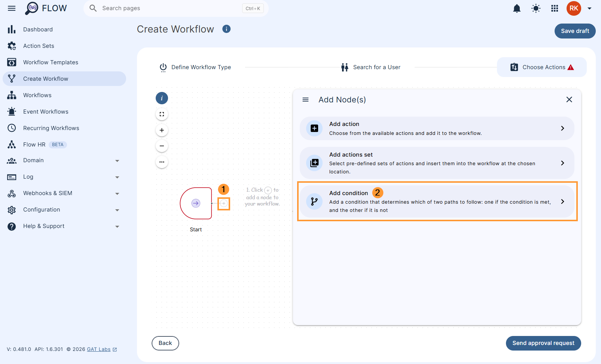
Task: Open more canvas options
Action: point(162,162)
